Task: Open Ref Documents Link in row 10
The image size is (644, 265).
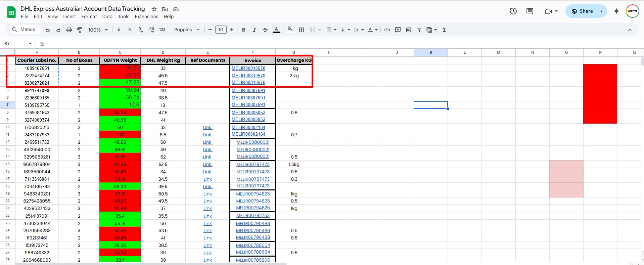Action: click(x=208, y=127)
